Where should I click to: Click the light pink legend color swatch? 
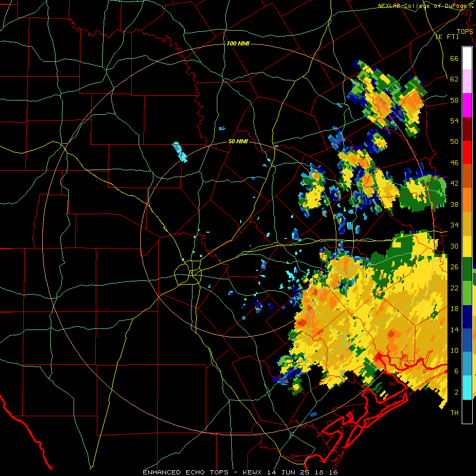467,81
